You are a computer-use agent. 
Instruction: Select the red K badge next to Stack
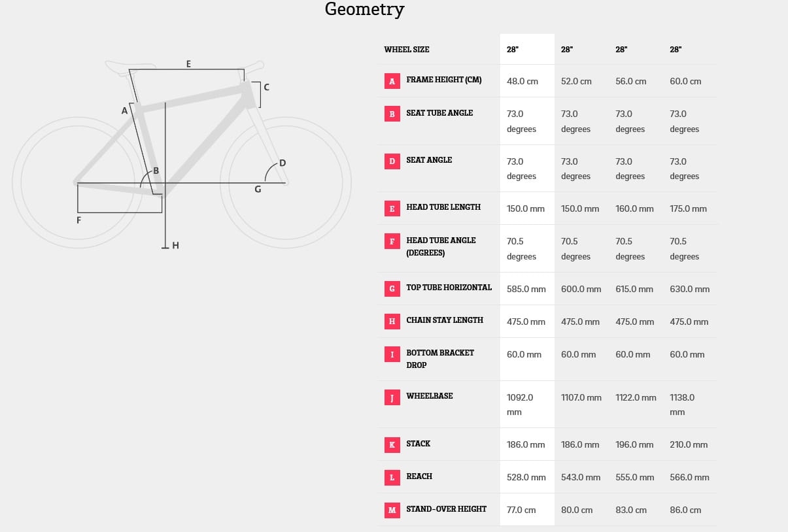tap(392, 444)
